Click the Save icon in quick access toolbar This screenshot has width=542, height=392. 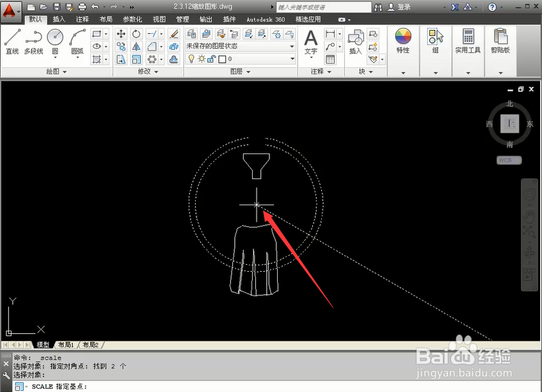pos(57,6)
